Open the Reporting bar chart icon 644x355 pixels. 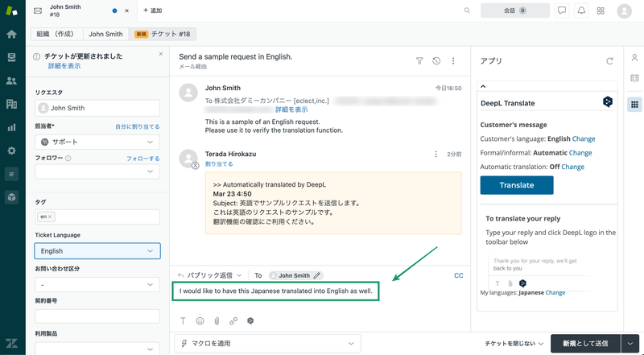[11, 127]
